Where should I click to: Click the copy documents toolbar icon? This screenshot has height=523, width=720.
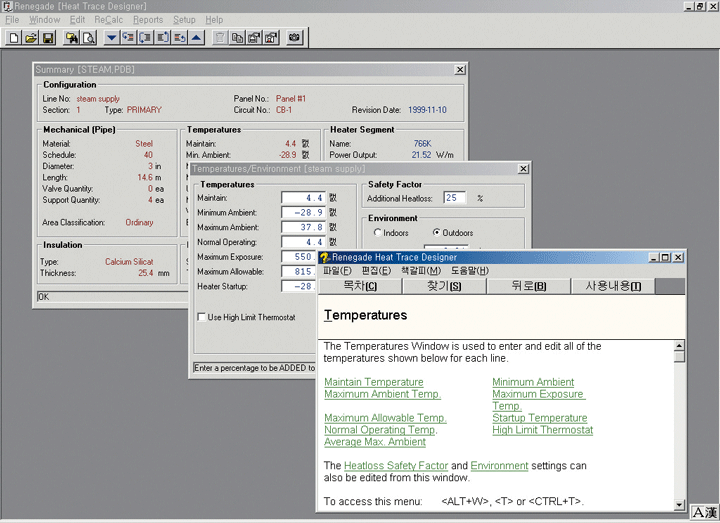[x=237, y=38]
